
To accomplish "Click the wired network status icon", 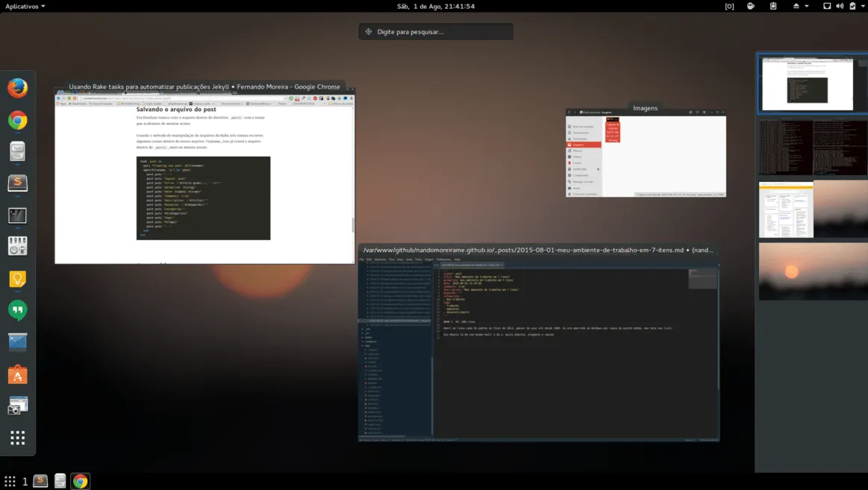I will coord(827,6).
